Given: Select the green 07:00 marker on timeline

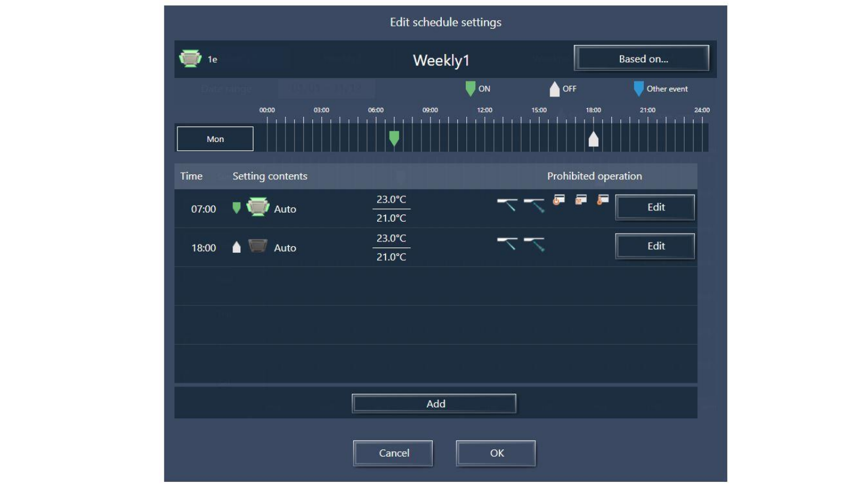Looking at the screenshot, I should click(x=394, y=139).
